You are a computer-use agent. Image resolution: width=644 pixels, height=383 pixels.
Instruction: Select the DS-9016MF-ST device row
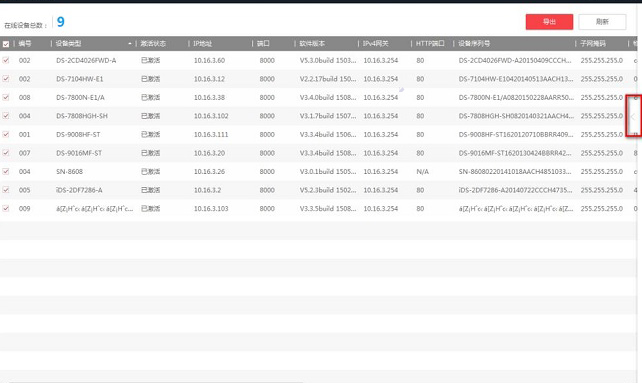[318, 153]
